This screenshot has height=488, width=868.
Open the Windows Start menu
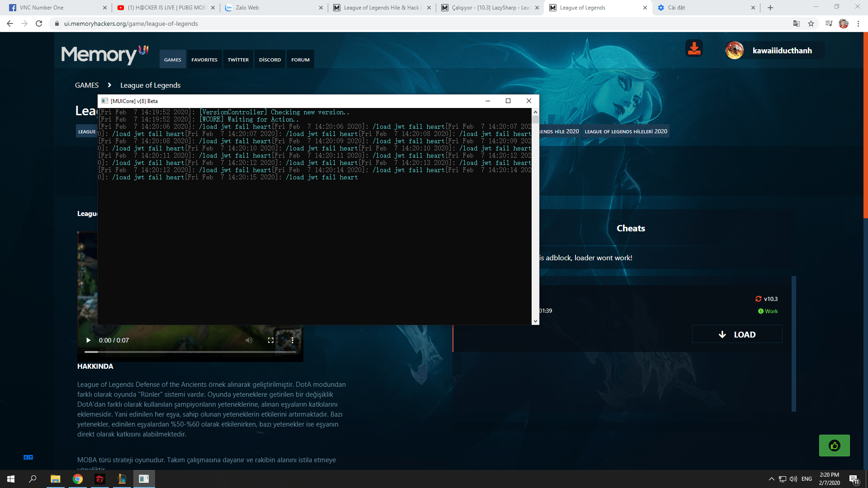point(11,479)
